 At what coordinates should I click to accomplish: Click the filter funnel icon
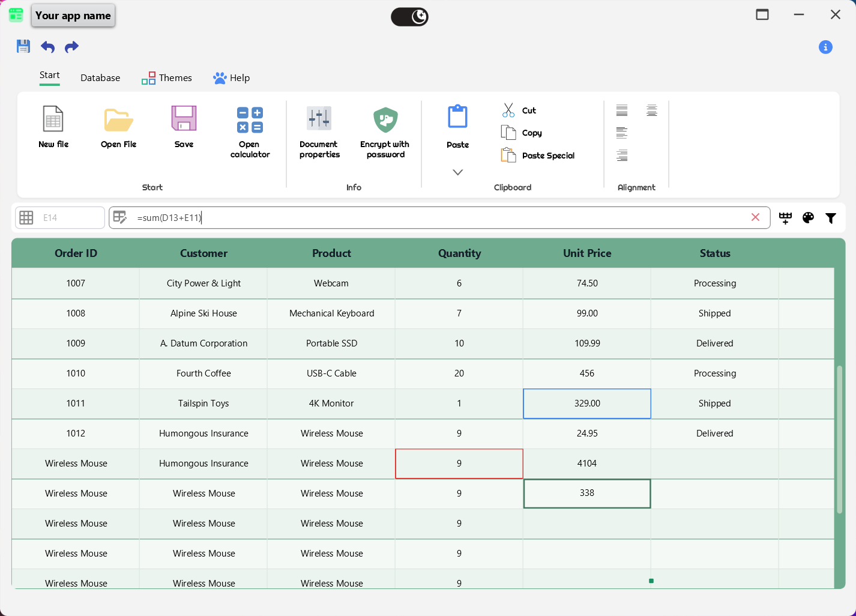pos(831,218)
